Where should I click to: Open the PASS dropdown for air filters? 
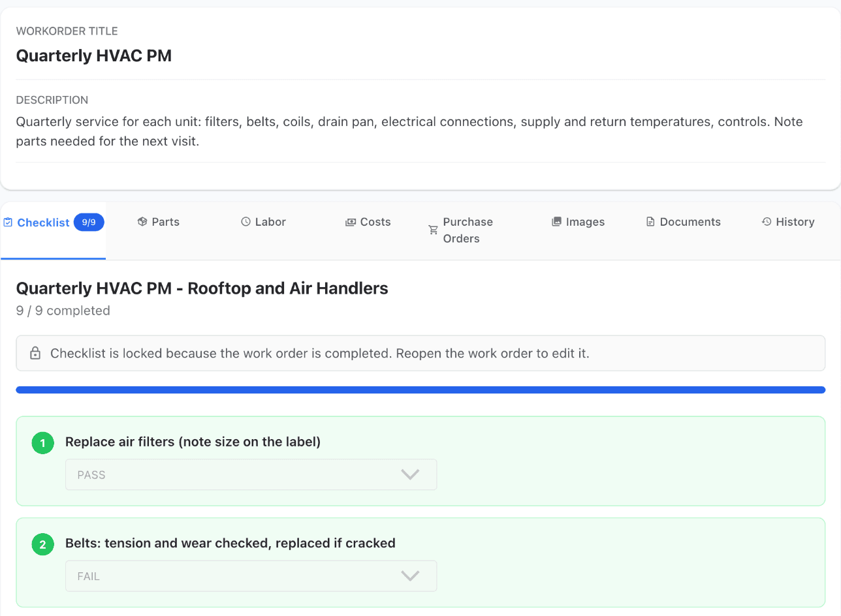(251, 474)
